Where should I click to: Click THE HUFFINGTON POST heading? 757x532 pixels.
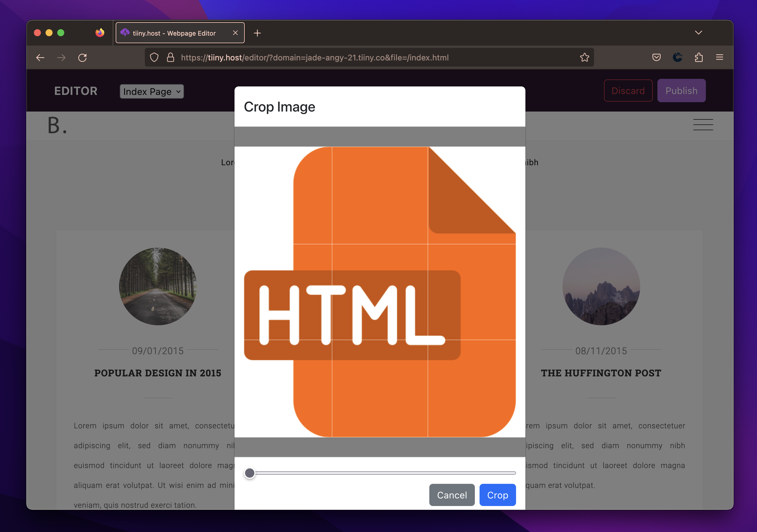pos(601,373)
